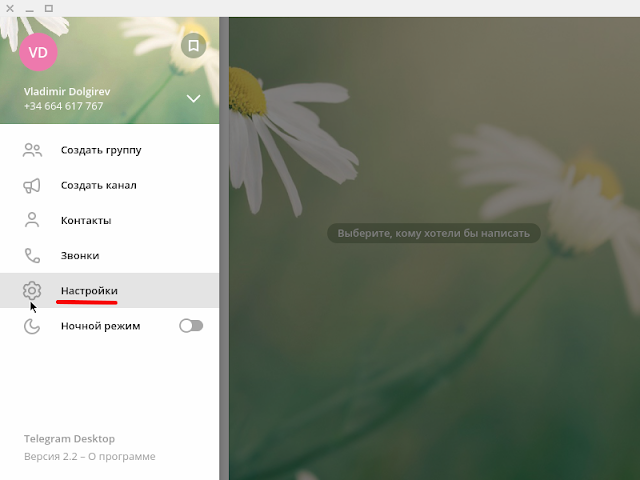Click the pink VD profile avatar

pyautogui.click(x=38, y=52)
